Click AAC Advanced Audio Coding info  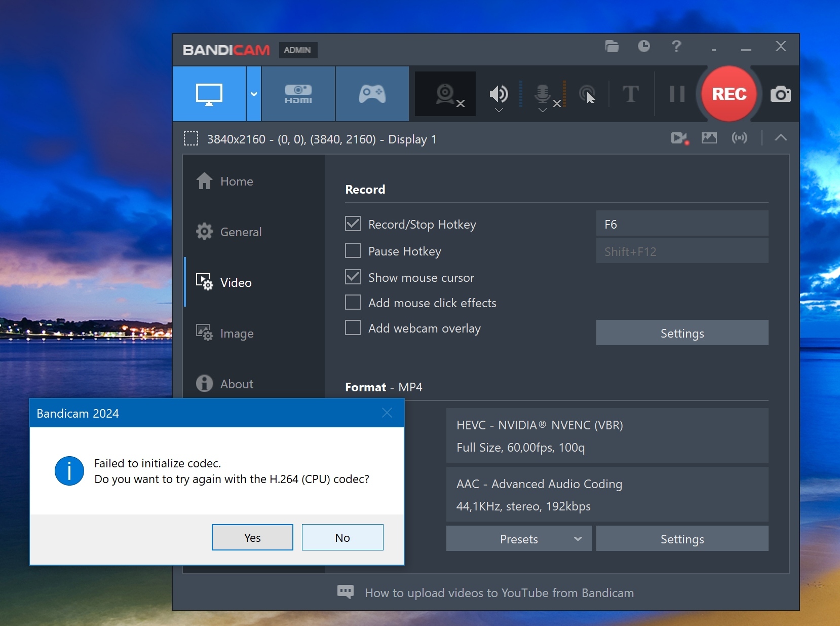607,495
